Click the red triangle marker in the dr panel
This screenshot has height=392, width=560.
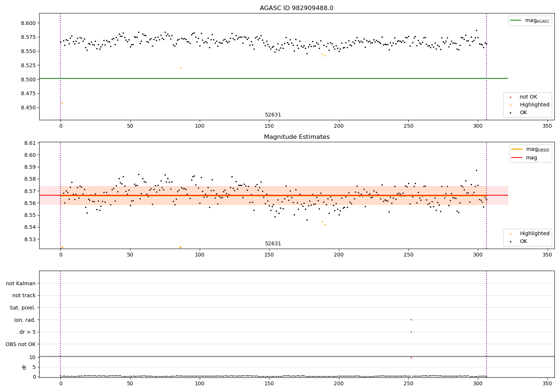coord(411,358)
